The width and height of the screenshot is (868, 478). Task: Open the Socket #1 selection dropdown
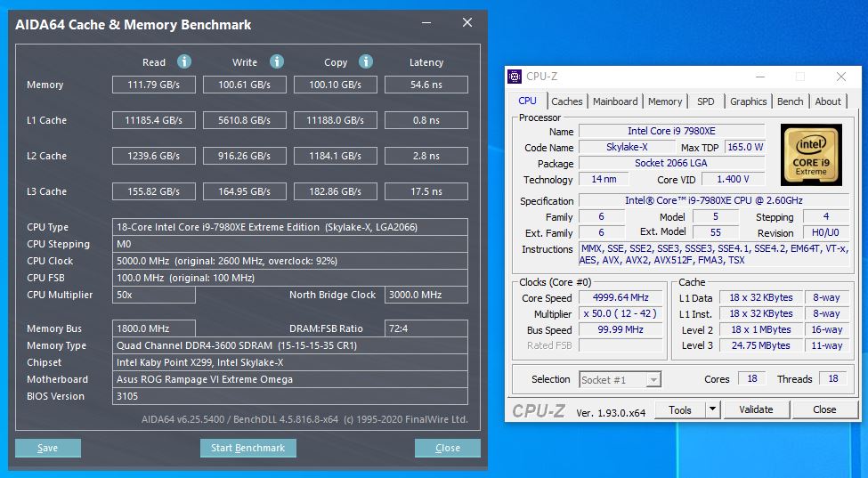620,380
